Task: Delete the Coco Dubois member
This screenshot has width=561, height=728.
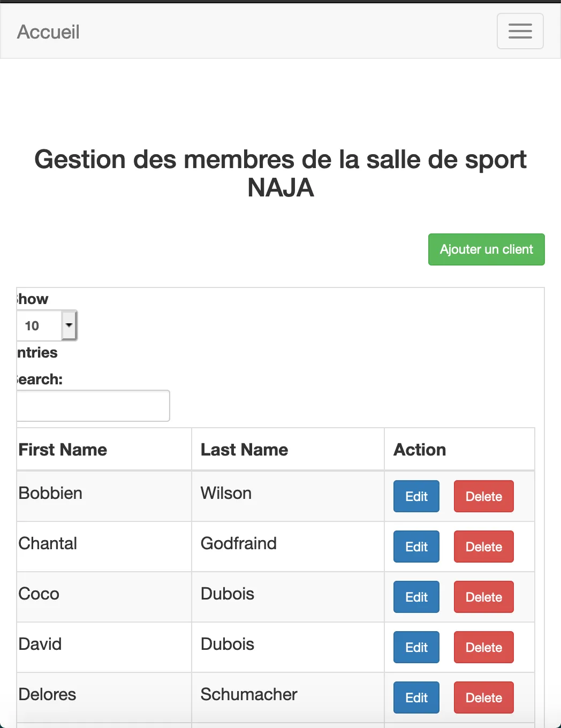Action: click(483, 597)
